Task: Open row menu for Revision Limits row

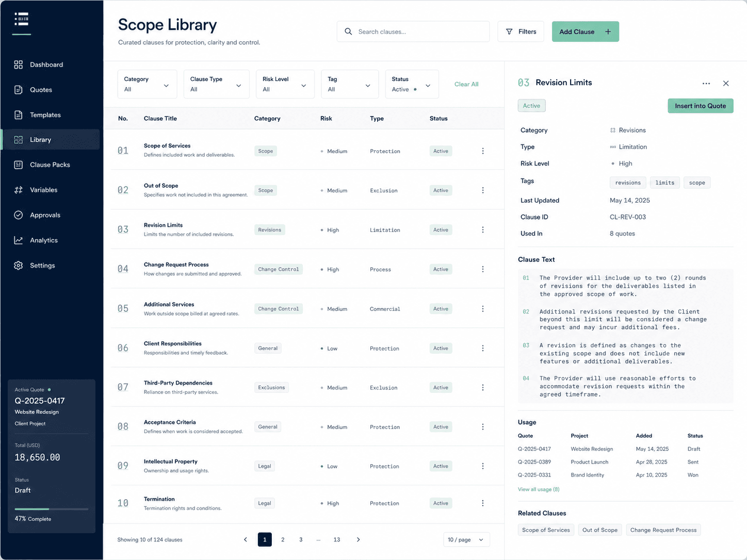Action: pyautogui.click(x=483, y=230)
